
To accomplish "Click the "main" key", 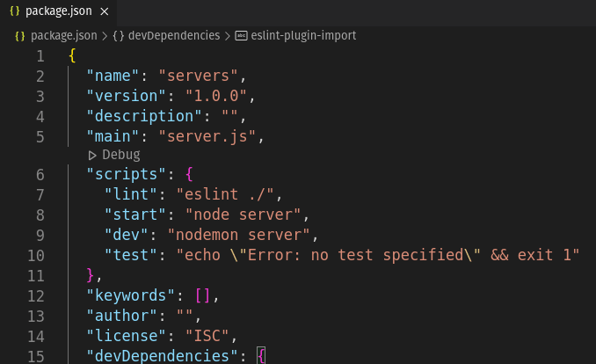I will (113, 136).
